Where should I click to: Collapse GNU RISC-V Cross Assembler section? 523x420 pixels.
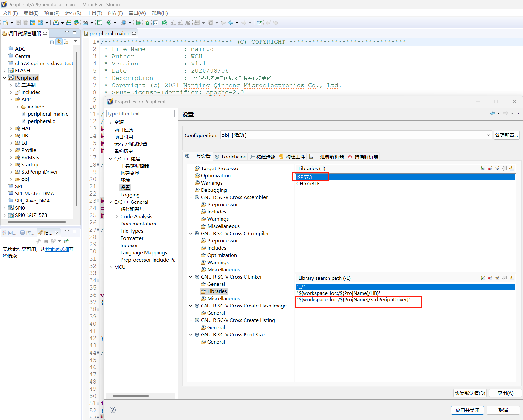pos(191,197)
